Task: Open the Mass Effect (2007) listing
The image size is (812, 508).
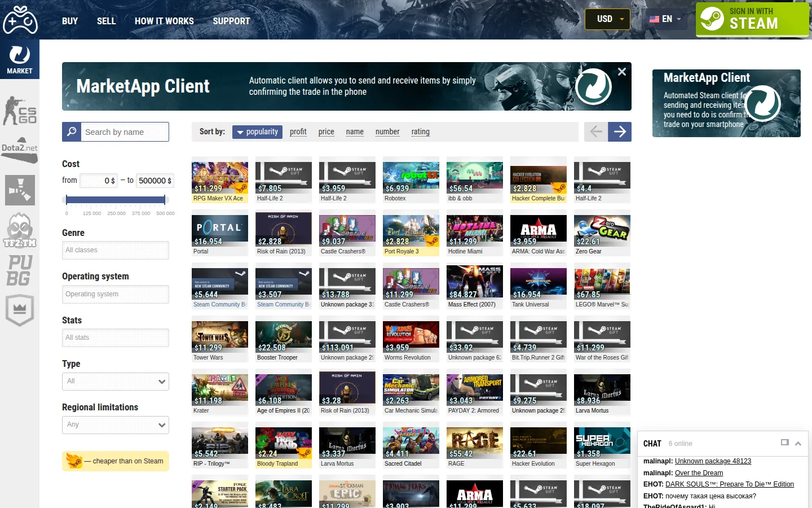Action: [475, 286]
